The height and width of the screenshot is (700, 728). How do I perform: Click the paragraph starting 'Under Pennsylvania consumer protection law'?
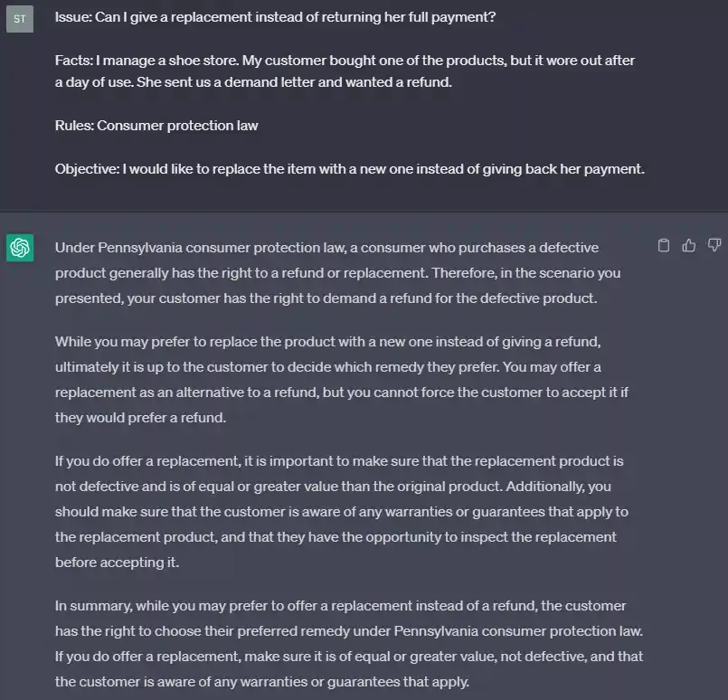coord(337,273)
